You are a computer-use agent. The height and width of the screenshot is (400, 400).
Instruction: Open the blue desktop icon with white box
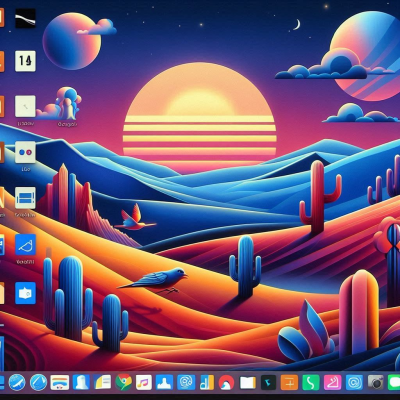[25, 293]
